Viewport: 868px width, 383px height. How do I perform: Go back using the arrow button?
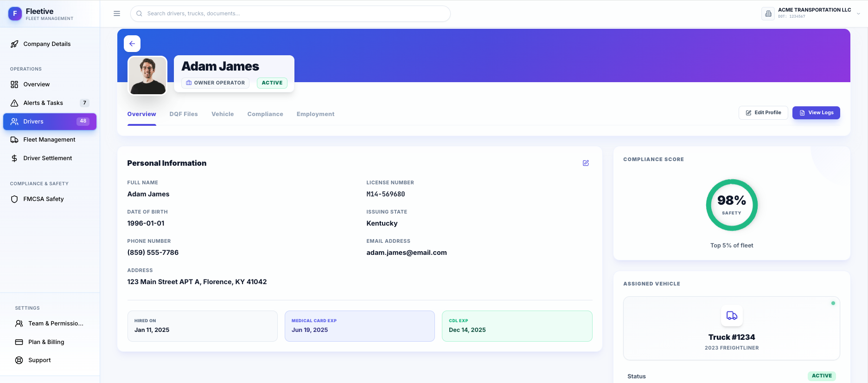132,44
